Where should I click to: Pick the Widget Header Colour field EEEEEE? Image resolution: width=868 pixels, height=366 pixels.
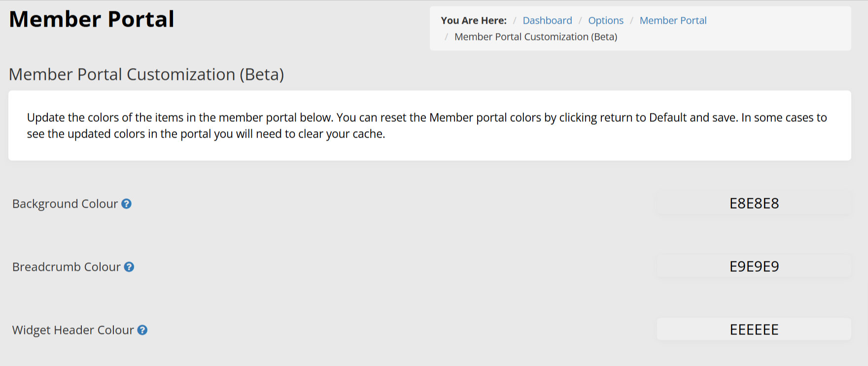(754, 329)
